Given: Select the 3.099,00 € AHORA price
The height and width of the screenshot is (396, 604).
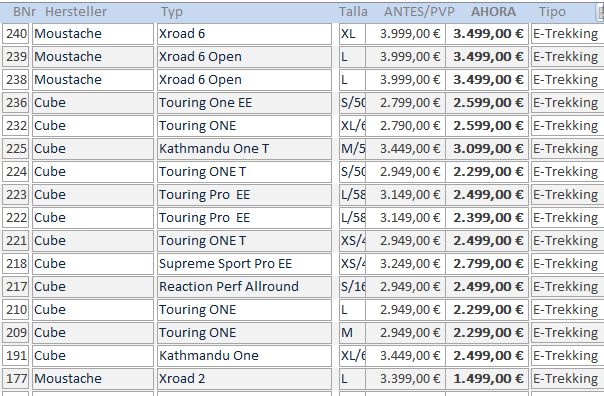Looking at the screenshot, I should pos(487,149).
